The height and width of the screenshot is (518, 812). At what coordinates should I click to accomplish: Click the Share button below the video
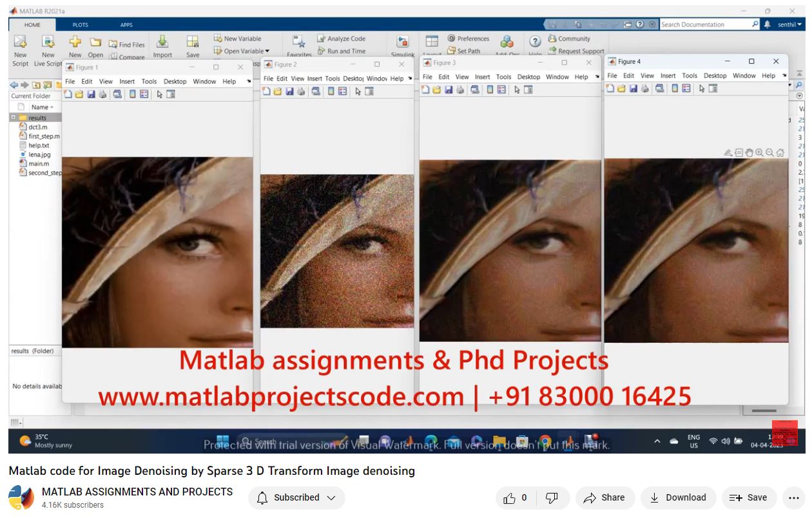coord(604,497)
